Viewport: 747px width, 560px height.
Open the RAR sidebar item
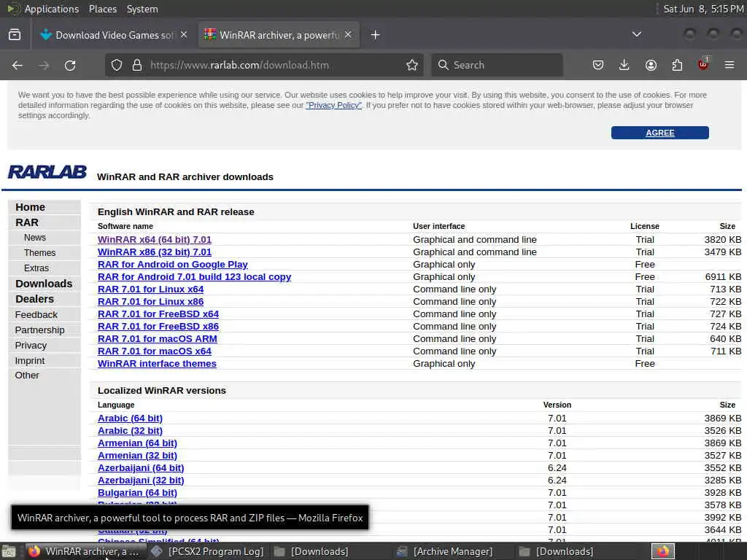(x=27, y=222)
